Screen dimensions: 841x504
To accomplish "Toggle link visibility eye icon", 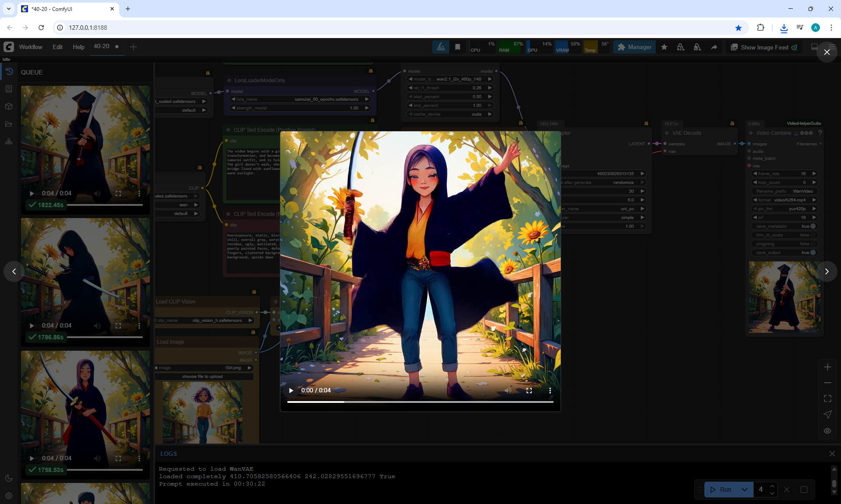I will click(x=827, y=431).
